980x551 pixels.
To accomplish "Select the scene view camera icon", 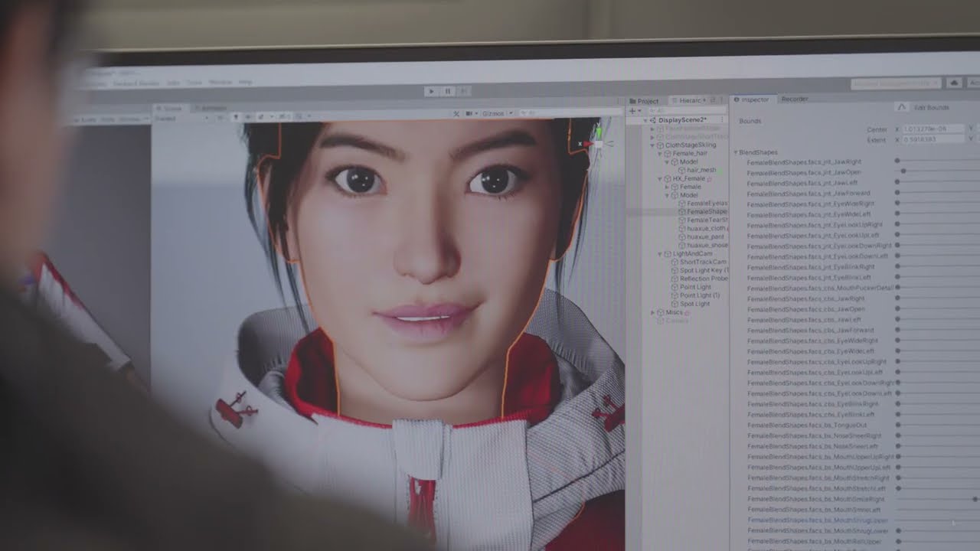I will (x=469, y=113).
